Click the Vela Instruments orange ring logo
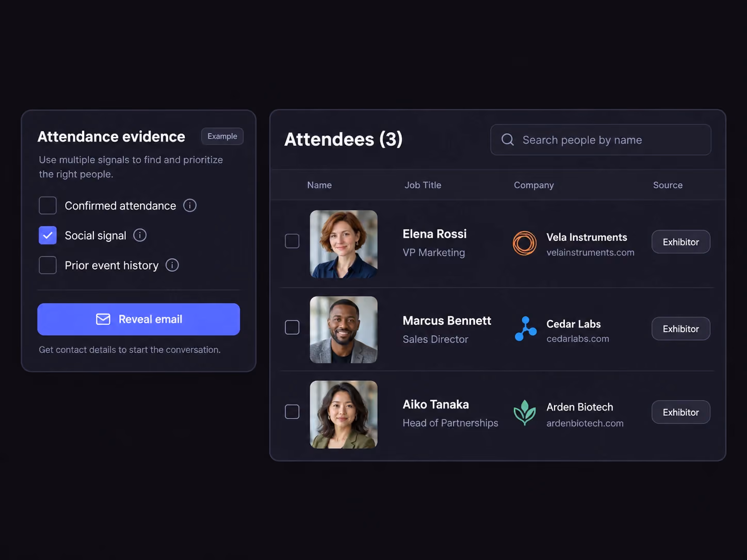Viewport: 747px width, 560px height. [525, 243]
